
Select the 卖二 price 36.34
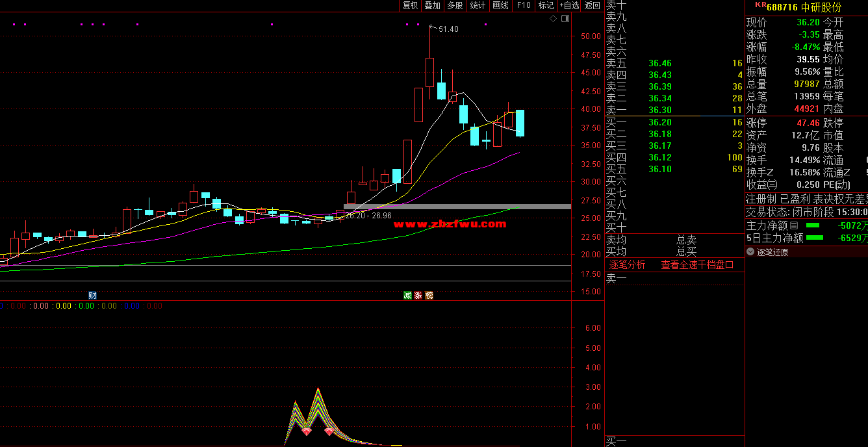(x=660, y=98)
